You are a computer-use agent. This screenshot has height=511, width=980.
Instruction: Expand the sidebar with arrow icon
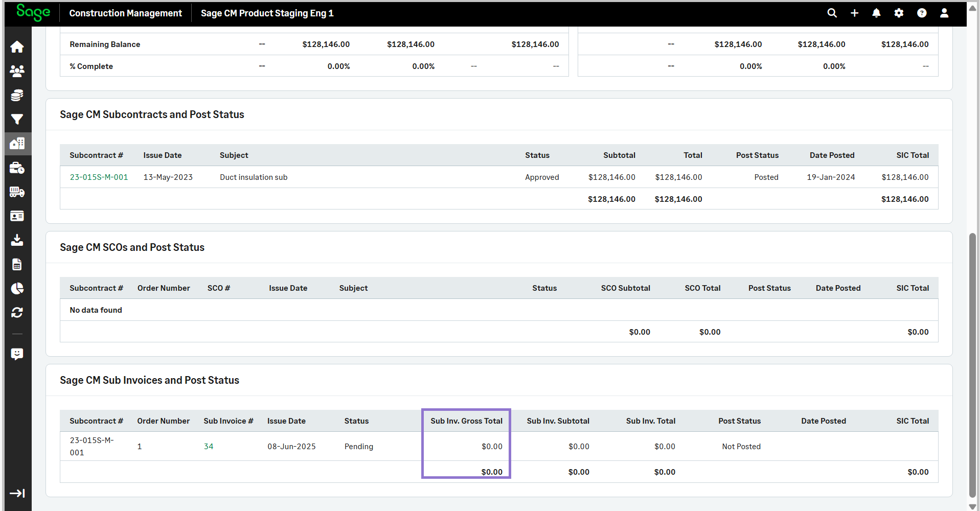click(x=17, y=493)
